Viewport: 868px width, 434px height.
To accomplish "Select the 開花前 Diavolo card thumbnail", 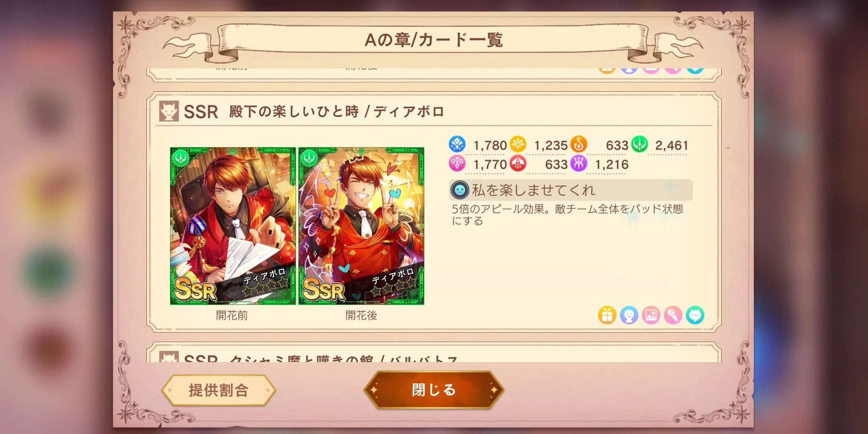I will tap(233, 226).
